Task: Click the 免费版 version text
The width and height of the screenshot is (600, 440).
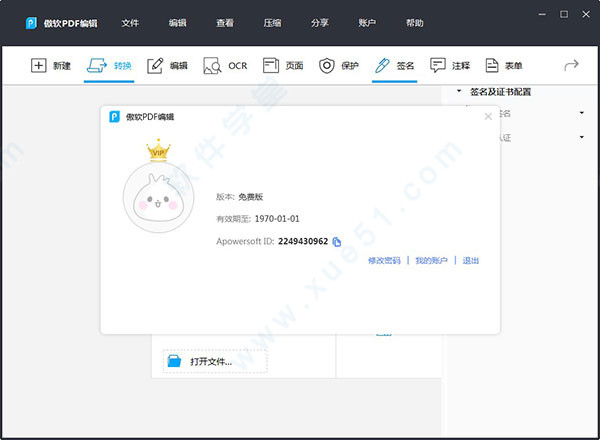Action: click(x=251, y=197)
